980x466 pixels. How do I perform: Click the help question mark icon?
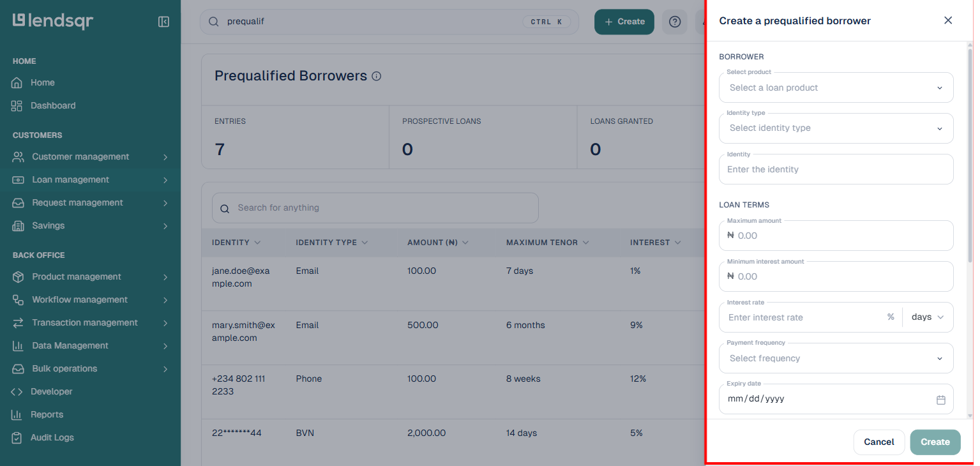(675, 22)
